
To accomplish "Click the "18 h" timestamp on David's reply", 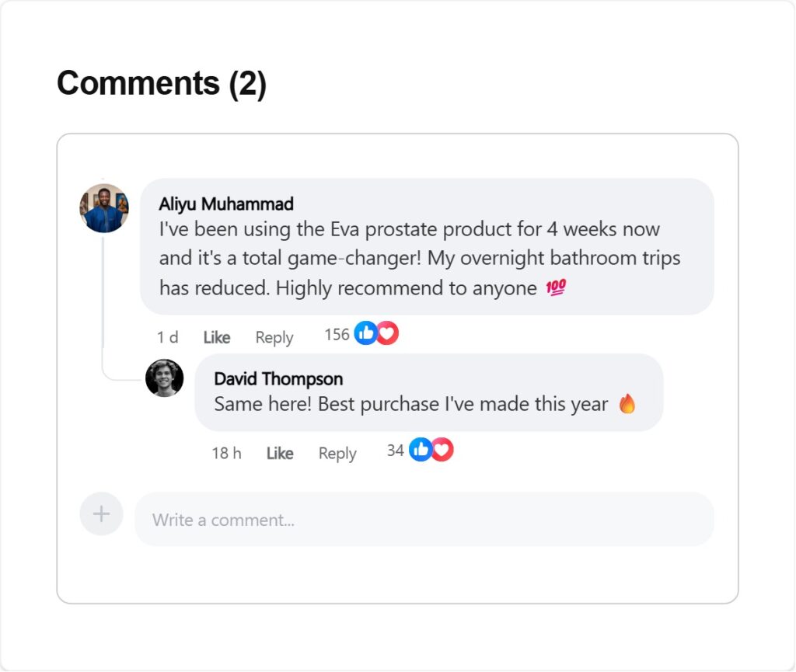I will pos(226,453).
